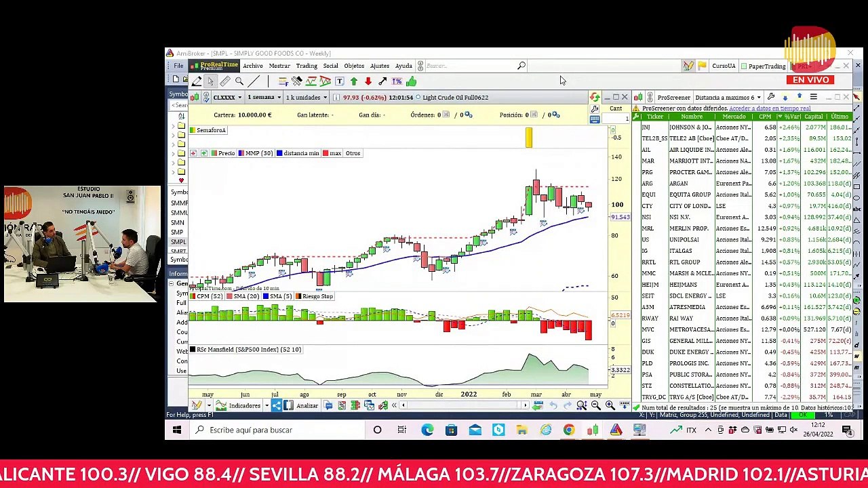The height and width of the screenshot is (488, 868).
Task: Click the Indicadores button
Action: tap(239, 406)
